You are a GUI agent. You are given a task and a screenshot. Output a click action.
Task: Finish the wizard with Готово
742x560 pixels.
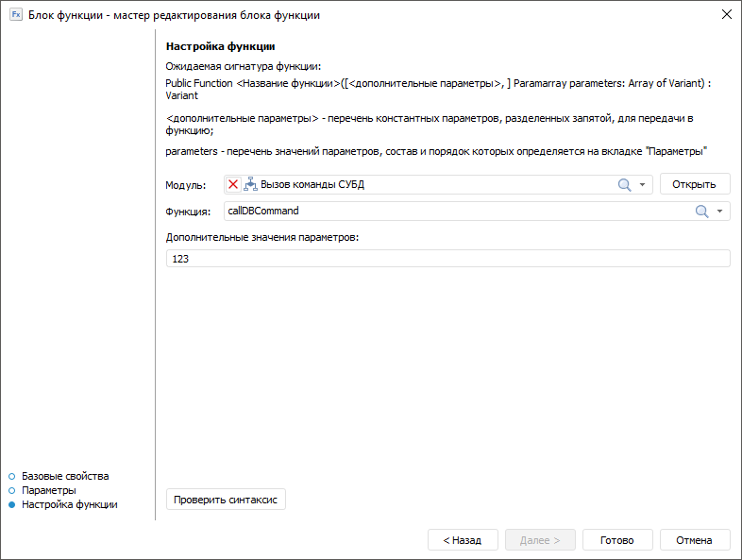617,540
